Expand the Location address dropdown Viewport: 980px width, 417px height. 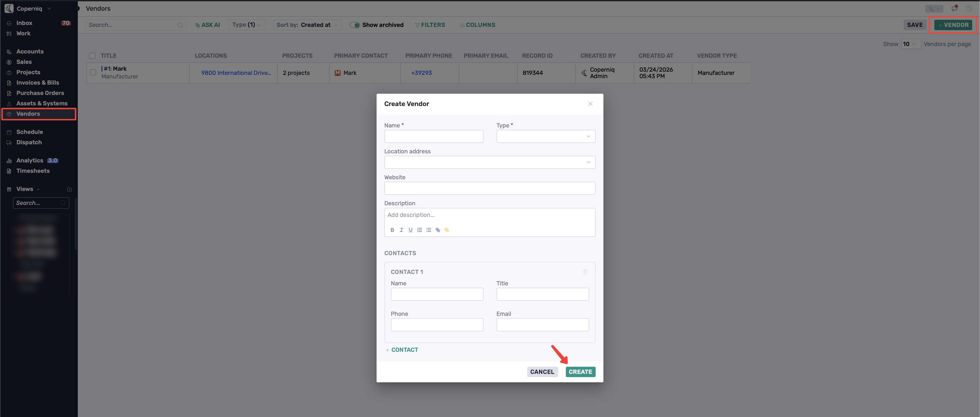tap(489, 162)
